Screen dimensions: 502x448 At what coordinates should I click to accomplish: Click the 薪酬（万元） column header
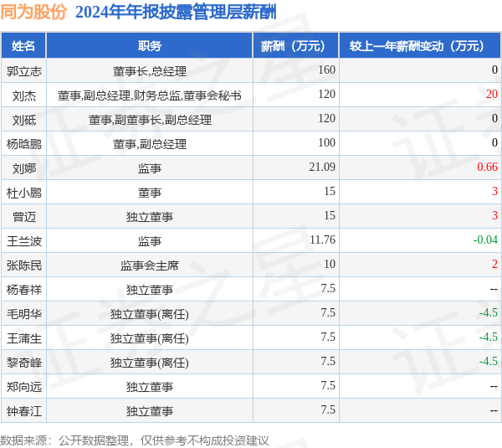click(x=296, y=45)
